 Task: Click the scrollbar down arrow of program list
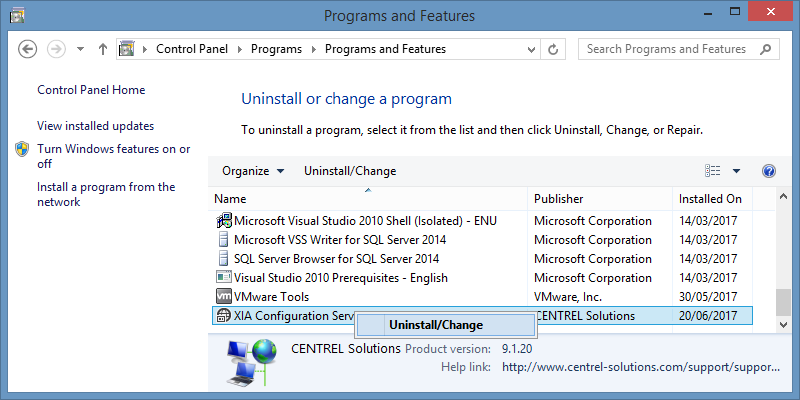coord(783,323)
